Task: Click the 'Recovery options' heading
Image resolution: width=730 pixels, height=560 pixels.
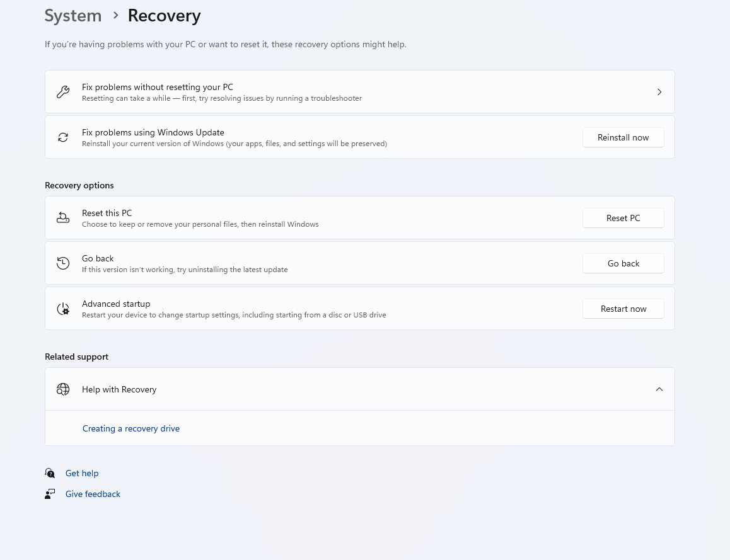Action: [79, 185]
